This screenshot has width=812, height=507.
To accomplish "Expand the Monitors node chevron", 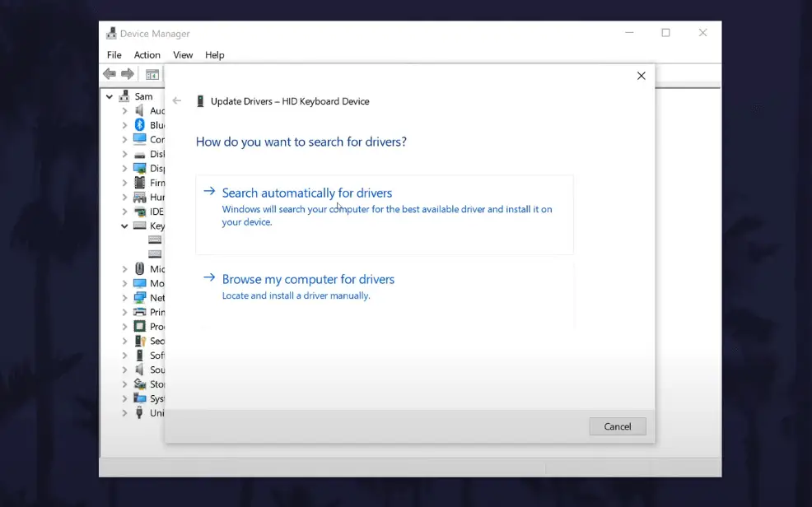I will click(124, 283).
